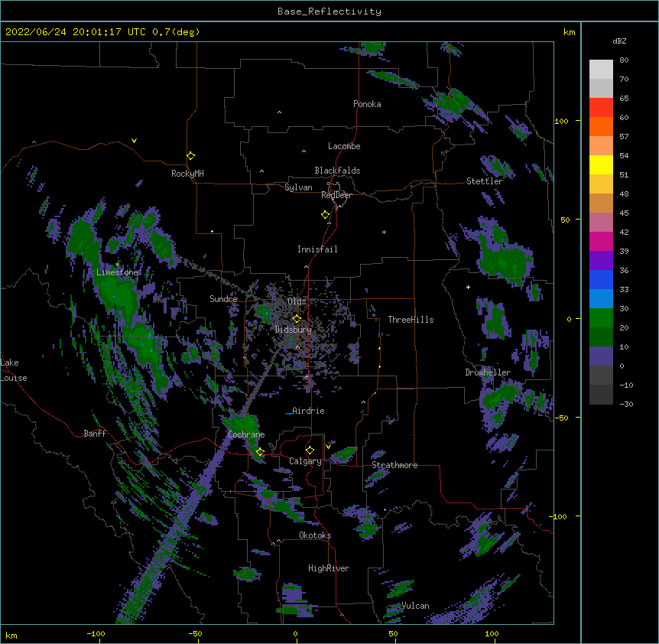
Task: Click the Calgary label
Action: (306, 461)
